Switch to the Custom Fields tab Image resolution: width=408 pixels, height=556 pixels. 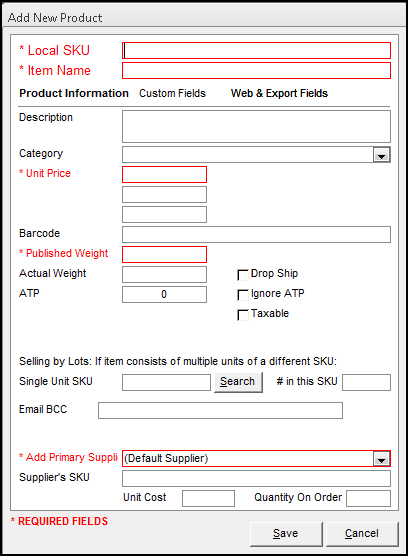point(172,93)
